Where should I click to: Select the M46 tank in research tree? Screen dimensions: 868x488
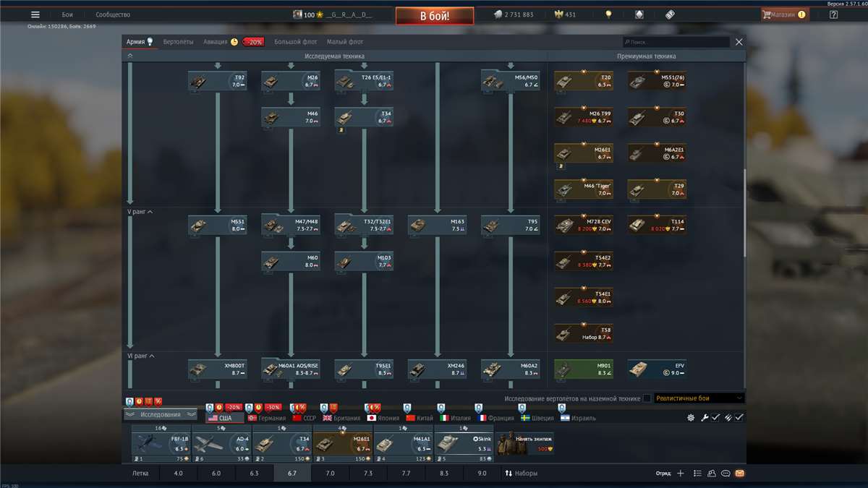coord(291,117)
